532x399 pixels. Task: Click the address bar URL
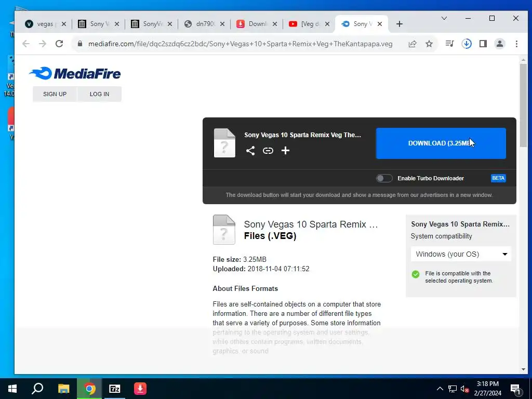click(240, 44)
